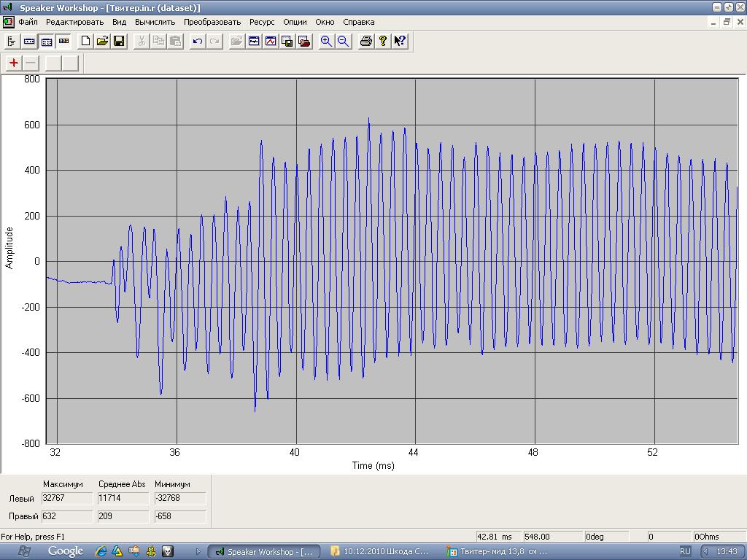Image resolution: width=747 pixels, height=560 pixels.
Task: Click the context help pointer icon
Action: coord(400,42)
